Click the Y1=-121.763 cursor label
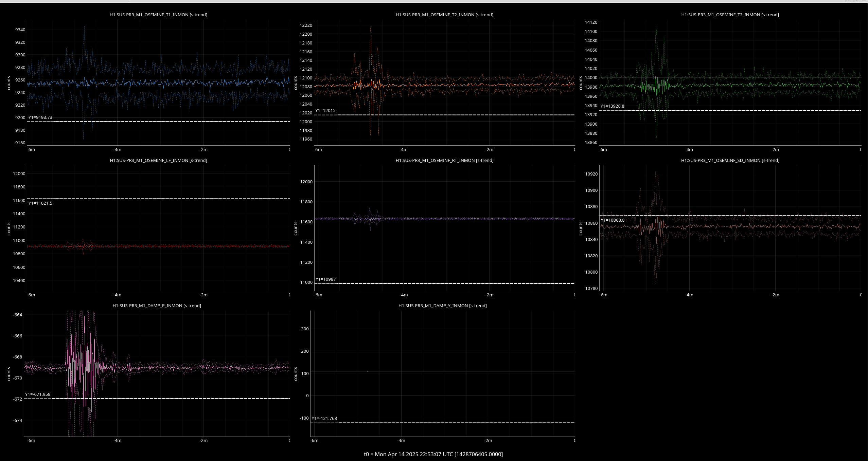Viewport: 868px width, 461px height. pyautogui.click(x=324, y=419)
